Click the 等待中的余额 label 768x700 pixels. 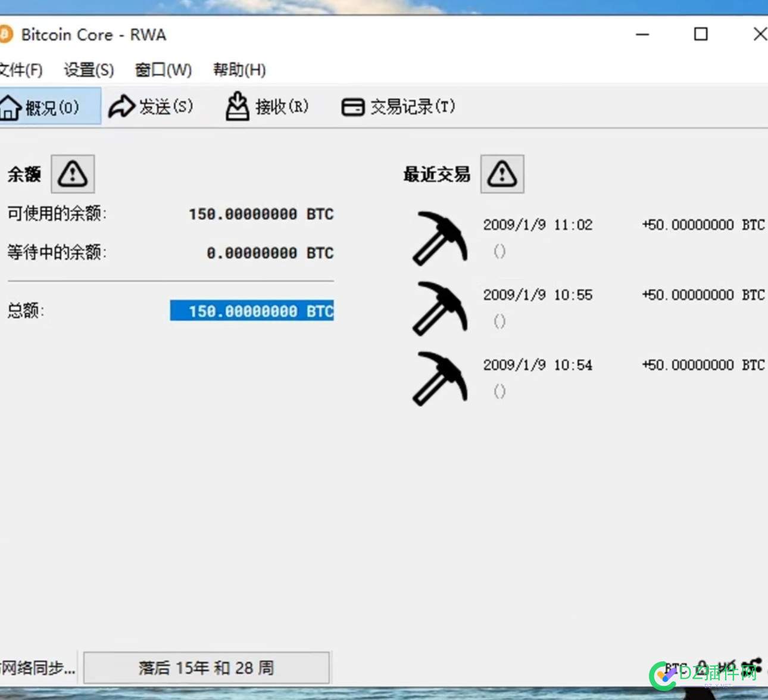[57, 252]
